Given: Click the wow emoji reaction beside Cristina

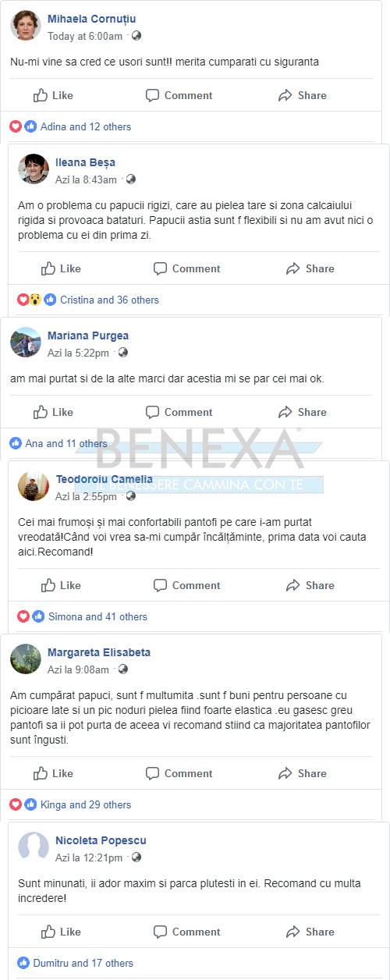Looking at the screenshot, I should click(36, 300).
